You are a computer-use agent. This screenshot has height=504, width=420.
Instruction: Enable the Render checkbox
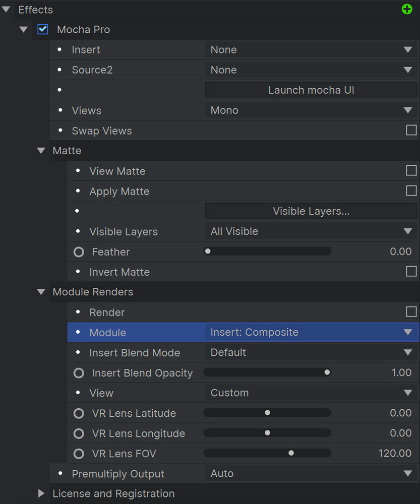(x=411, y=312)
